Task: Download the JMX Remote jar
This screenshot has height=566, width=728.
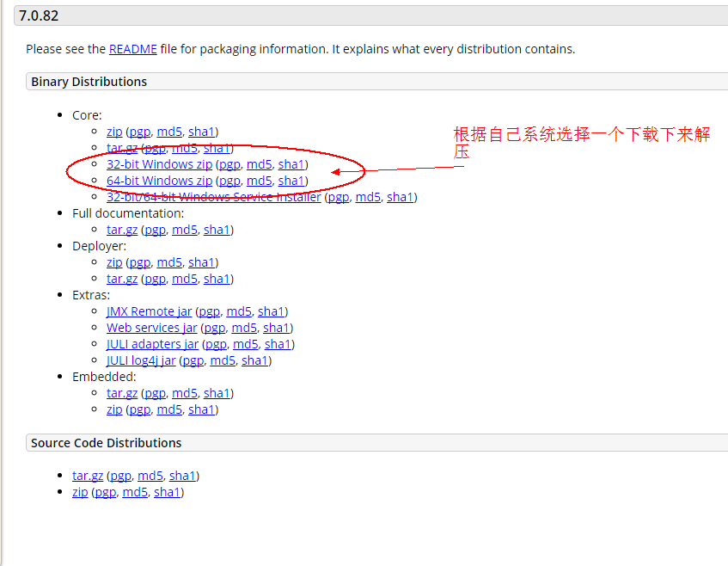Action: click(149, 311)
